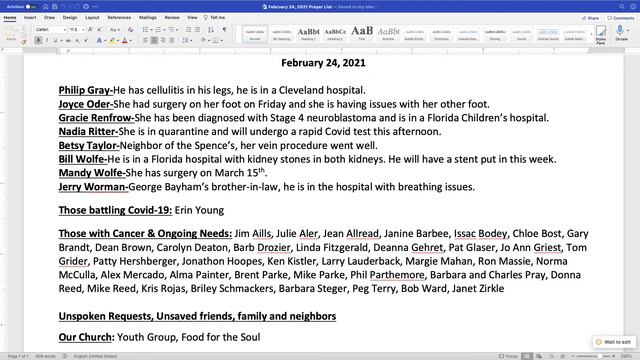
Task: Click the Multilevel List icon
Action: pos(172,30)
